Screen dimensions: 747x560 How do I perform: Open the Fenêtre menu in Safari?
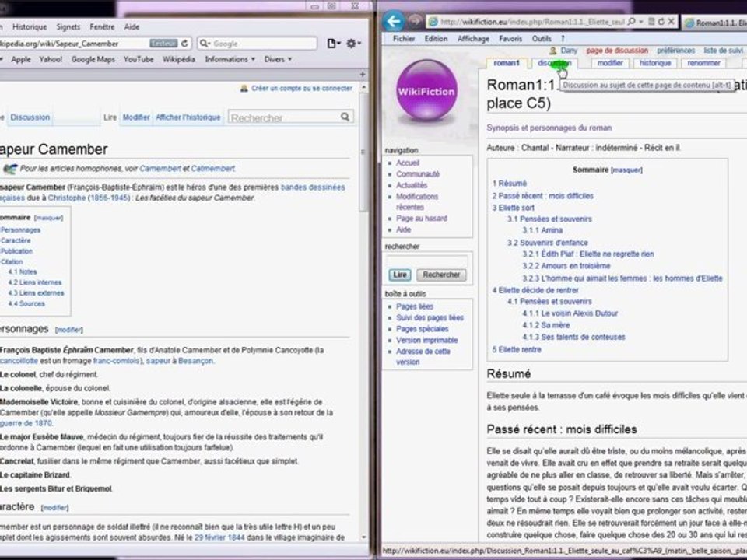click(x=102, y=26)
